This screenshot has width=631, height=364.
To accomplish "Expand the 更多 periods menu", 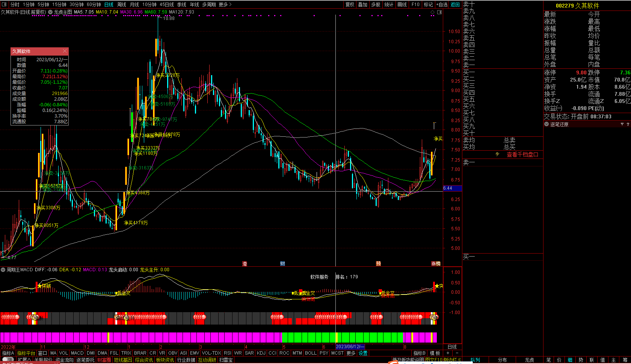I will (x=225, y=5).
